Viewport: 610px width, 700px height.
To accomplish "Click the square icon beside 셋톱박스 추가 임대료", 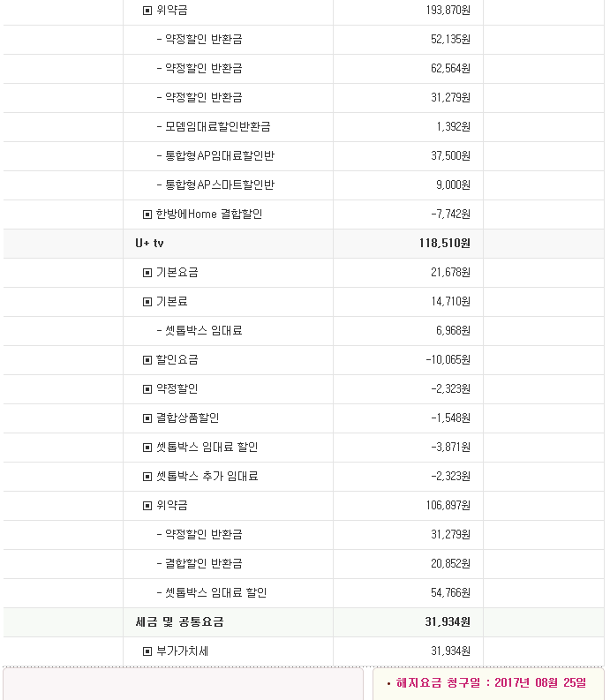I will click(x=147, y=477).
